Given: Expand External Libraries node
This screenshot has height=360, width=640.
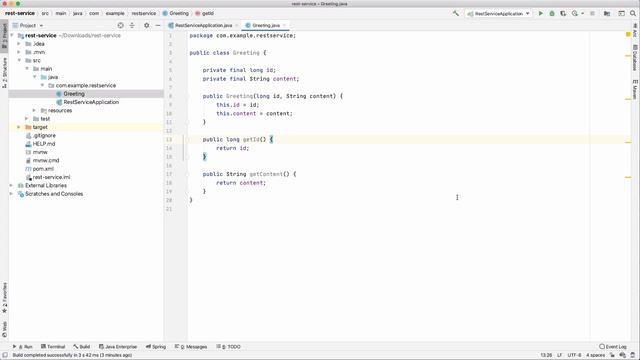Looking at the screenshot, I should (x=11, y=185).
